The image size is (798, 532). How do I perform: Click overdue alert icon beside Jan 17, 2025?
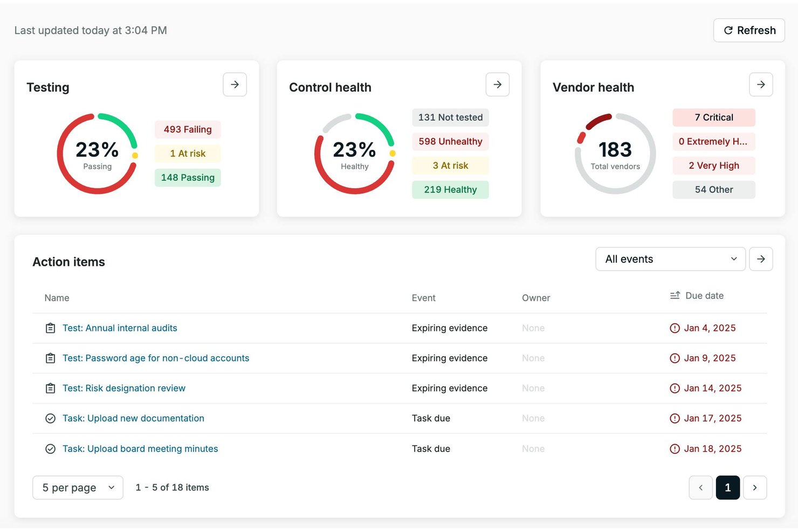pyautogui.click(x=675, y=419)
